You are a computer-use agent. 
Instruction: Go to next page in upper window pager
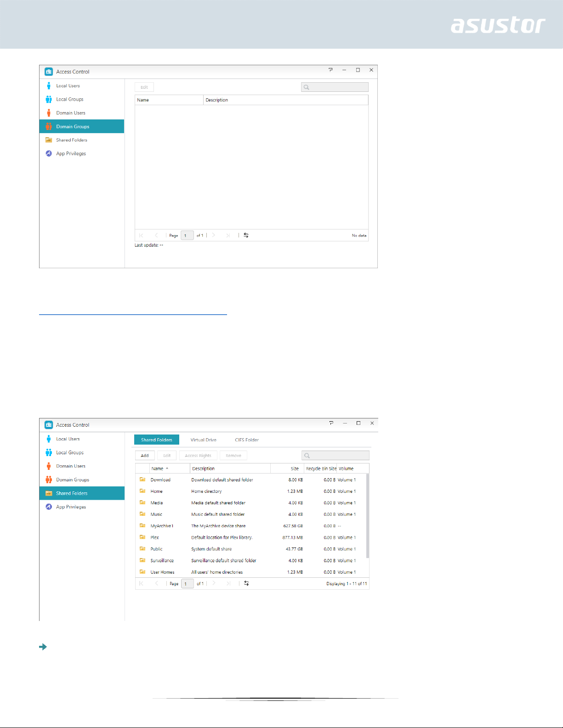[214, 235]
